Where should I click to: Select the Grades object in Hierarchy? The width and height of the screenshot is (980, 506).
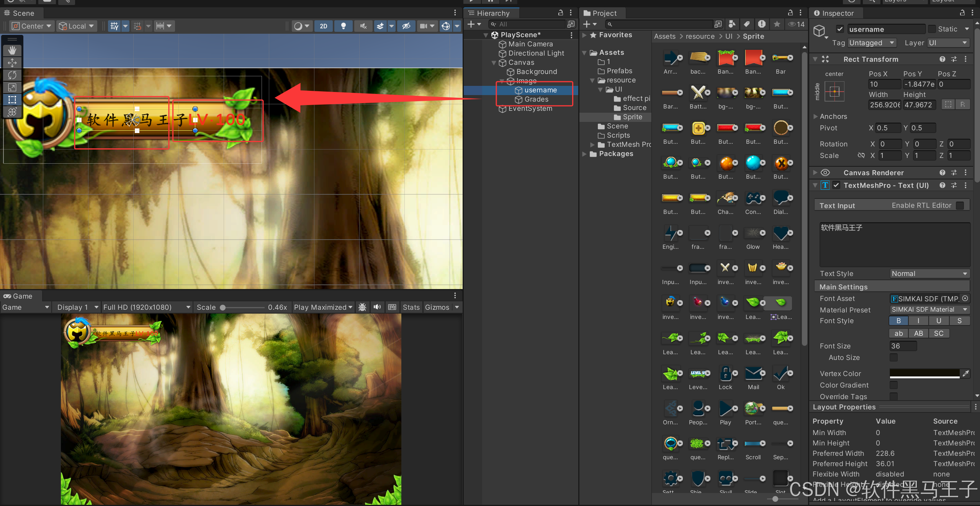pos(536,99)
